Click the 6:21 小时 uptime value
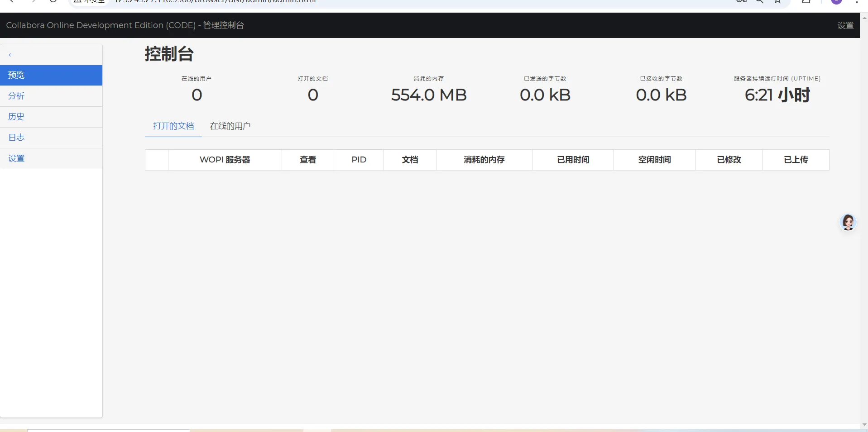Screen dimensions: 868x432 tap(777, 95)
